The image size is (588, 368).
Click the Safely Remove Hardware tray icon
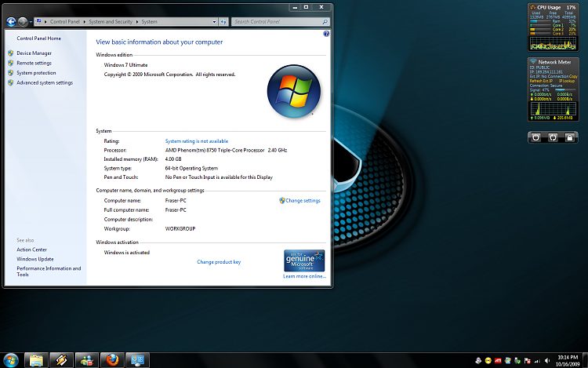[x=517, y=361]
